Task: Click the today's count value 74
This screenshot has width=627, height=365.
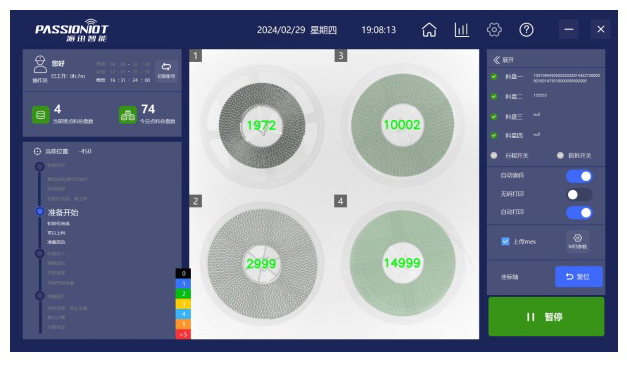Action: (148, 109)
